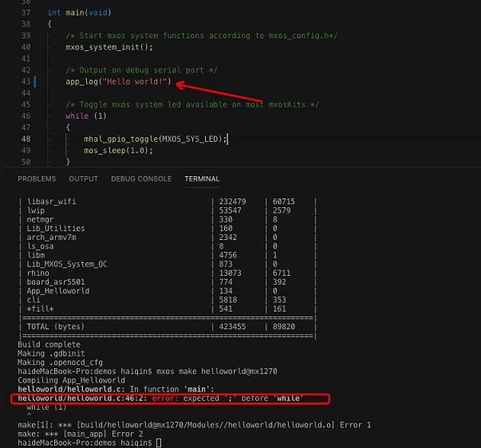
Task: Click the arch_armv7m row in terminal
Action: coord(168,238)
